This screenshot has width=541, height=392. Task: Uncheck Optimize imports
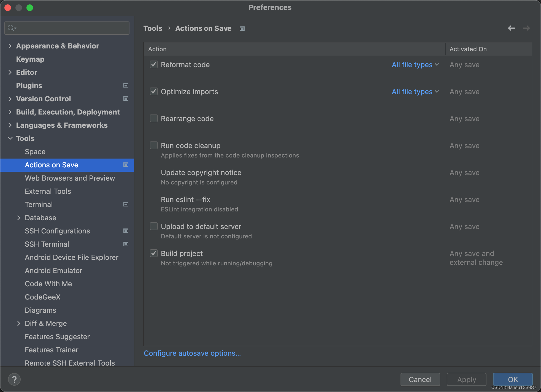point(154,91)
